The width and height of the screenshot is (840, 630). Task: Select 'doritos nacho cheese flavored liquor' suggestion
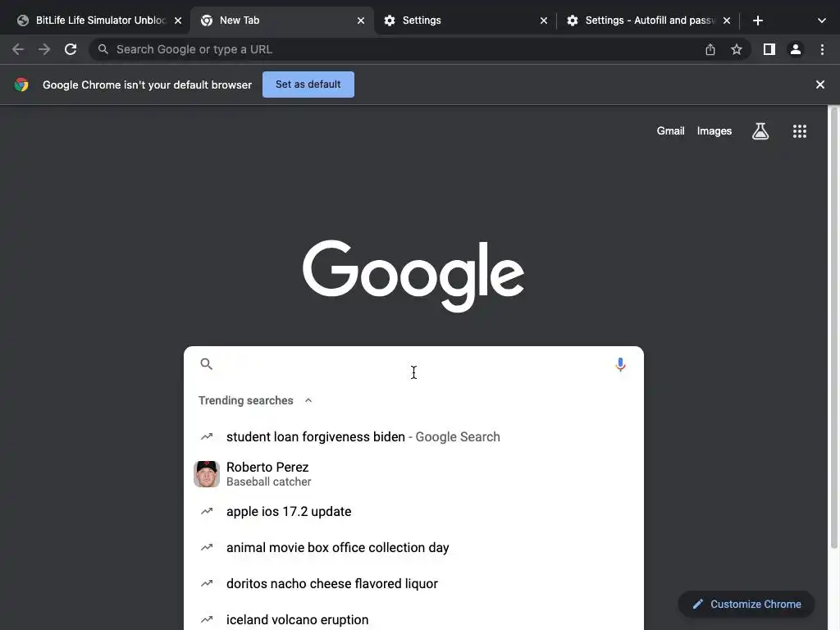coord(413,583)
